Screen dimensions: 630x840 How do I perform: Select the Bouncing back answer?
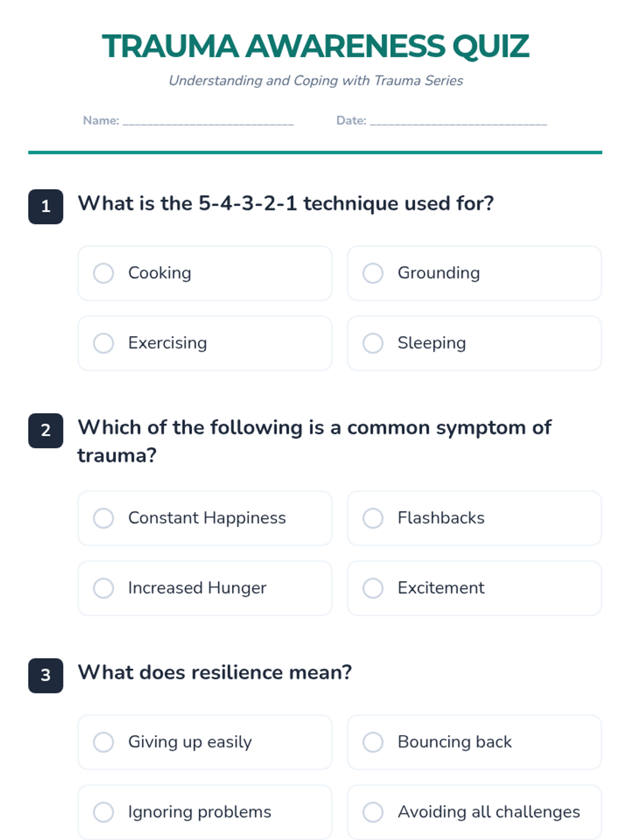373,742
